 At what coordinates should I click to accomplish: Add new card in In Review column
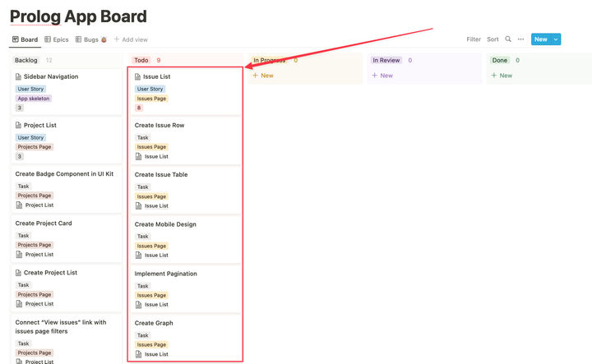coord(382,76)
